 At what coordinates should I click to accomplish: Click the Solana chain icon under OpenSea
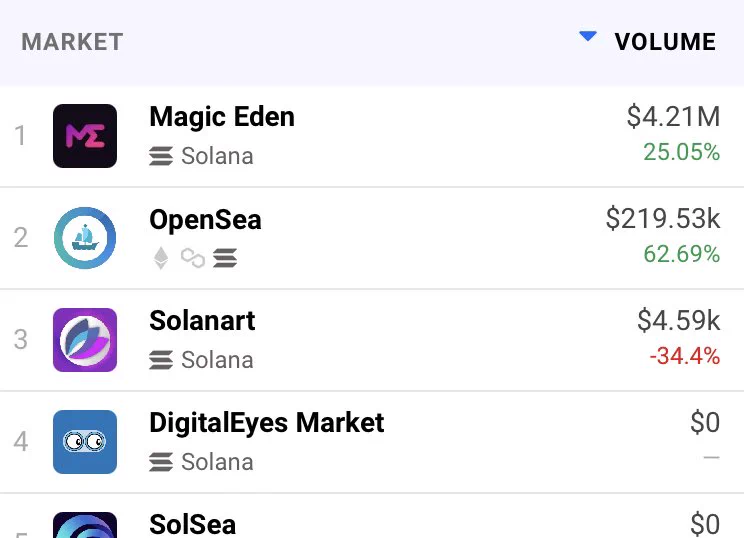click(225, 258)
